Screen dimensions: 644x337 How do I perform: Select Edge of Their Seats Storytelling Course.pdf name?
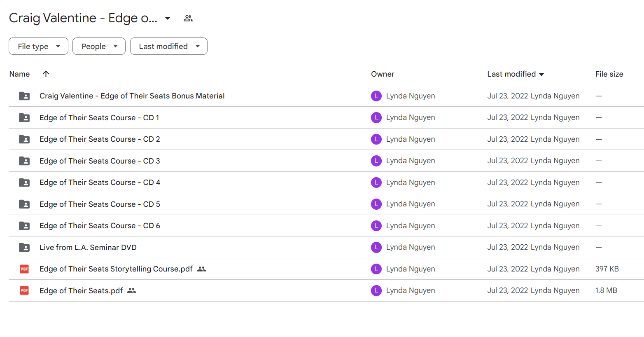click(x=116, y=269)
